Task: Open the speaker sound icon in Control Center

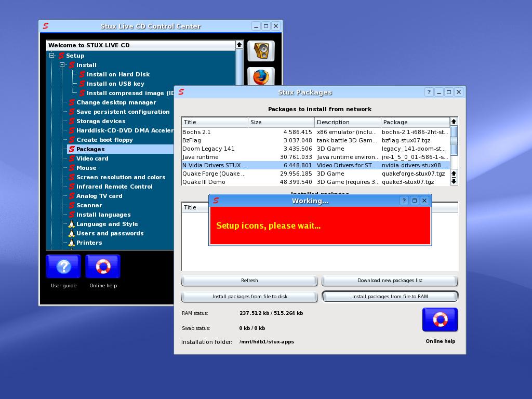Action: coord(261,51)
